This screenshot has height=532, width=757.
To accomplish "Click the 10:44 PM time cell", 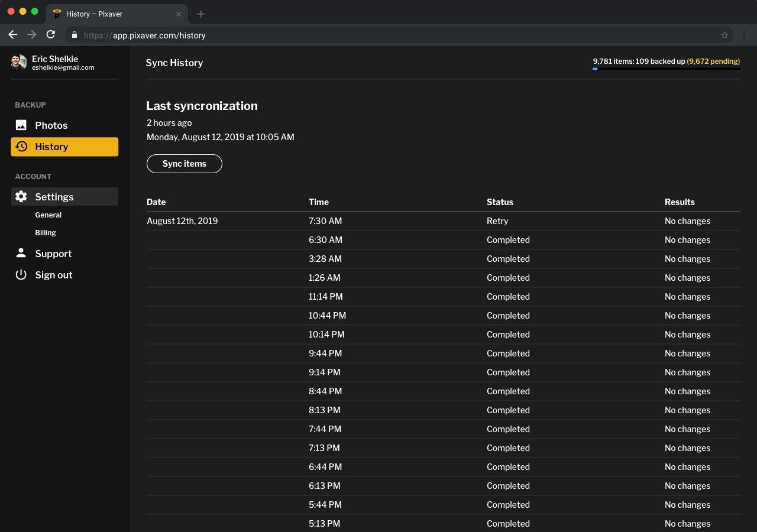I will pyautogui.click(x=328, y=316).
